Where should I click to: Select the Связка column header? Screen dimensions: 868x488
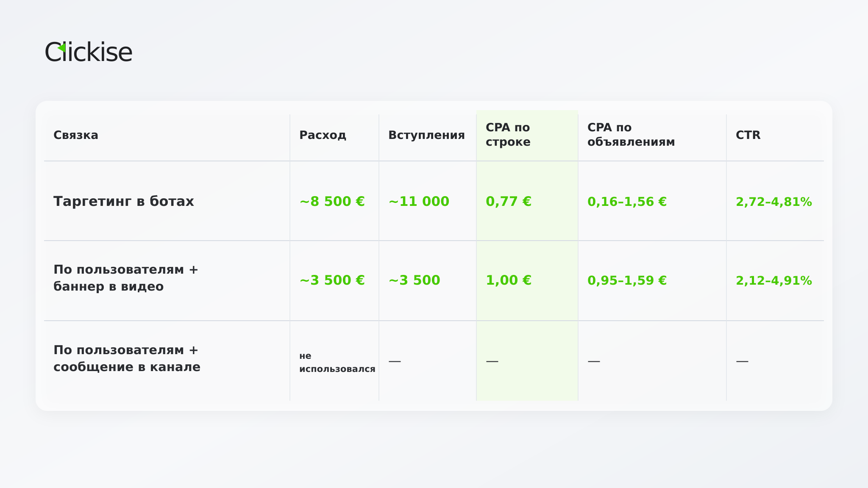point(76,135)
